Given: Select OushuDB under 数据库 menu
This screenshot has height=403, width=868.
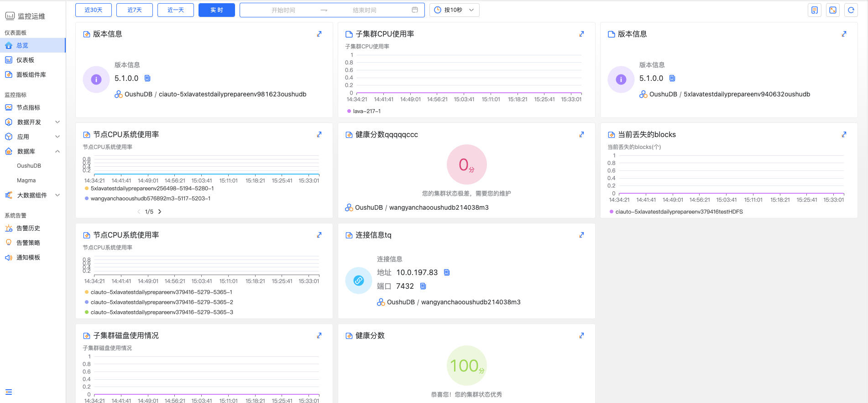Looking at the screenshot, I should (29, 166).
